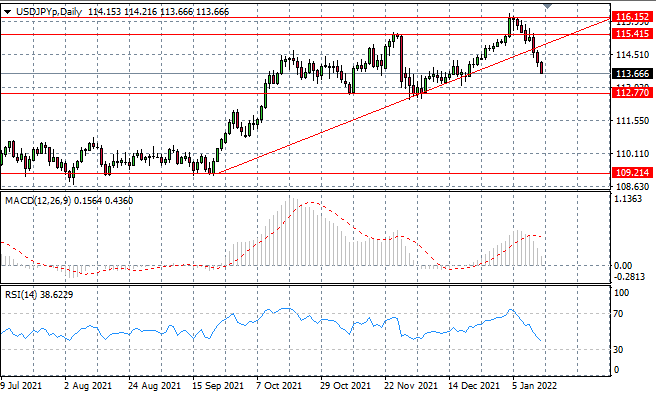Select the red 116.152 price level label
This screenshot has height=397, width=656.
click(x=633, y=17)
